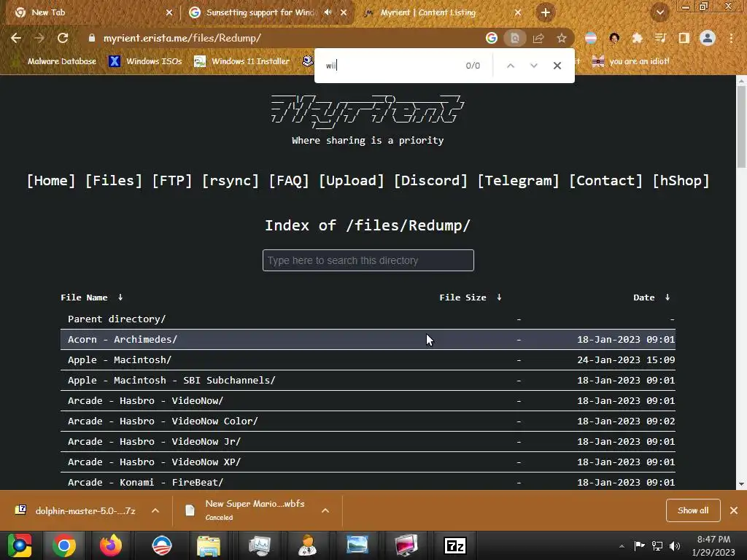Viewport: 747px width, 560px height.
Task: Bookmark page with the star icon
Action: [562, 38]
